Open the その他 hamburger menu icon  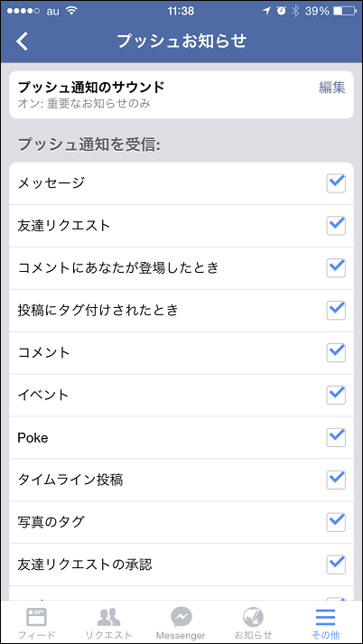[326, 617]
